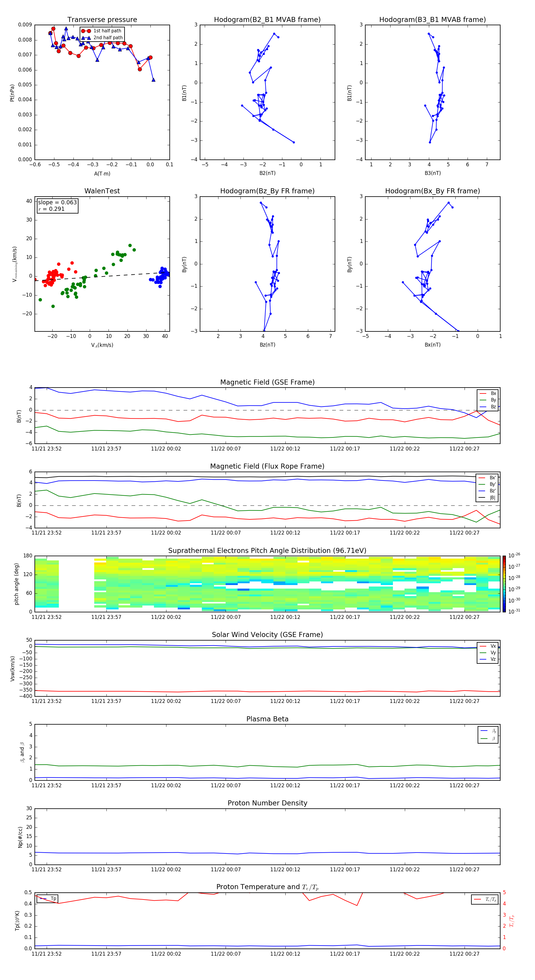Click the Hodogram(Bz_By FR frame) title

[x=267, y=191]
